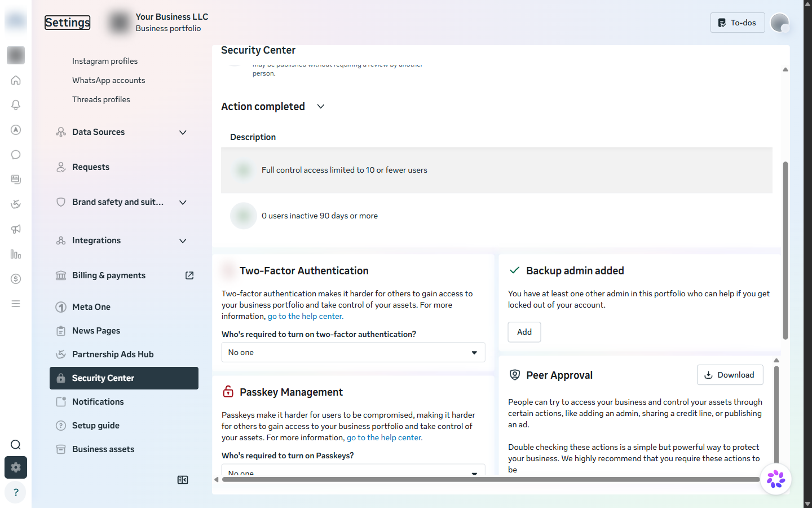Open Home from the left rail
The width and height of the screenshot is (812, 508).
16,80
